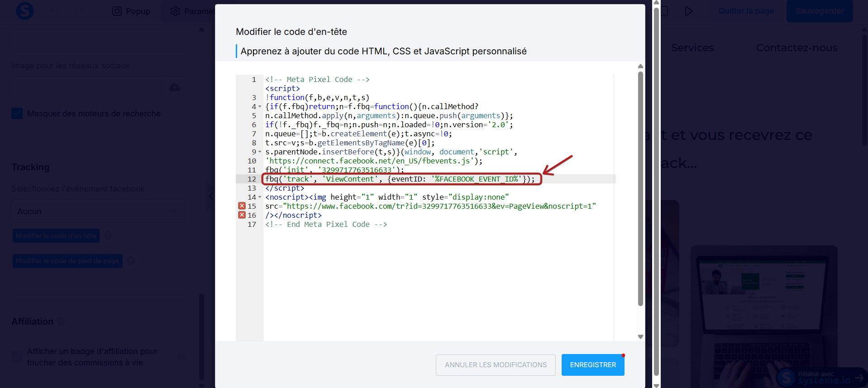The width and height of the screenshot is (868, 388).
Task: Click the sidebar collapse arrow handle
Action: coord(210,196)
